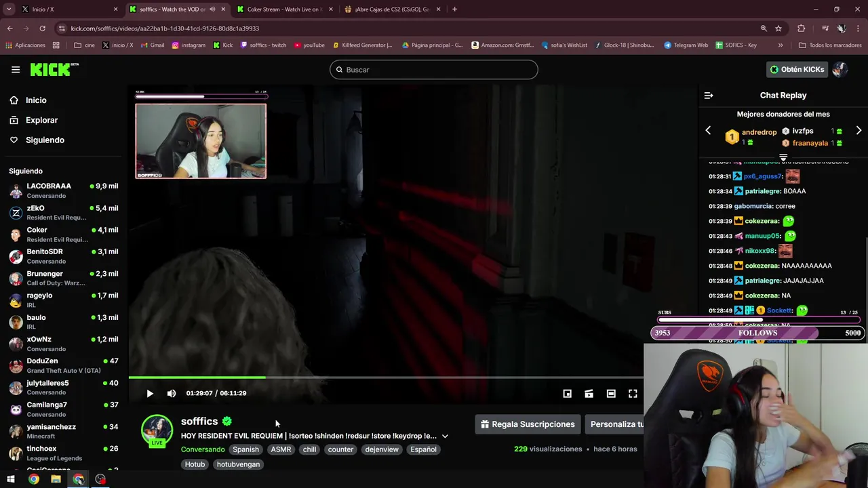This screenshot has height=488, width=868.
Task: Click the KICK logo
Action: pyautogui.click(x=54, y=69)
